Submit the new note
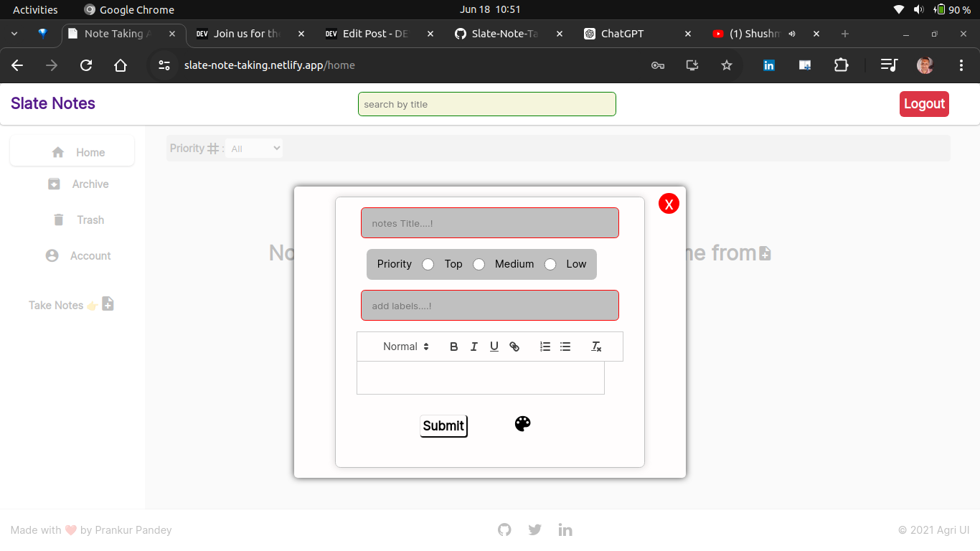The height and width of the screenshot is (551, 980). click(x=443, y=426)
